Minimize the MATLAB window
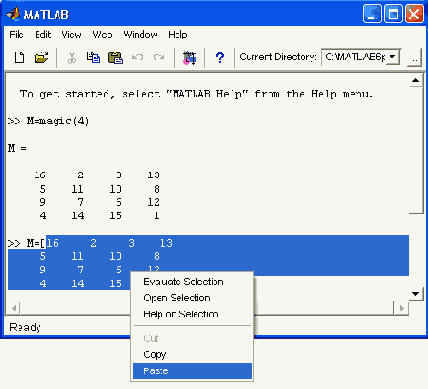428x389 pixels. 372,14
